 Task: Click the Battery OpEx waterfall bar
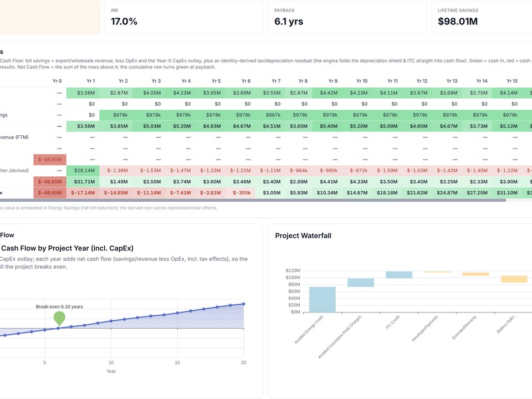(514, 279)
